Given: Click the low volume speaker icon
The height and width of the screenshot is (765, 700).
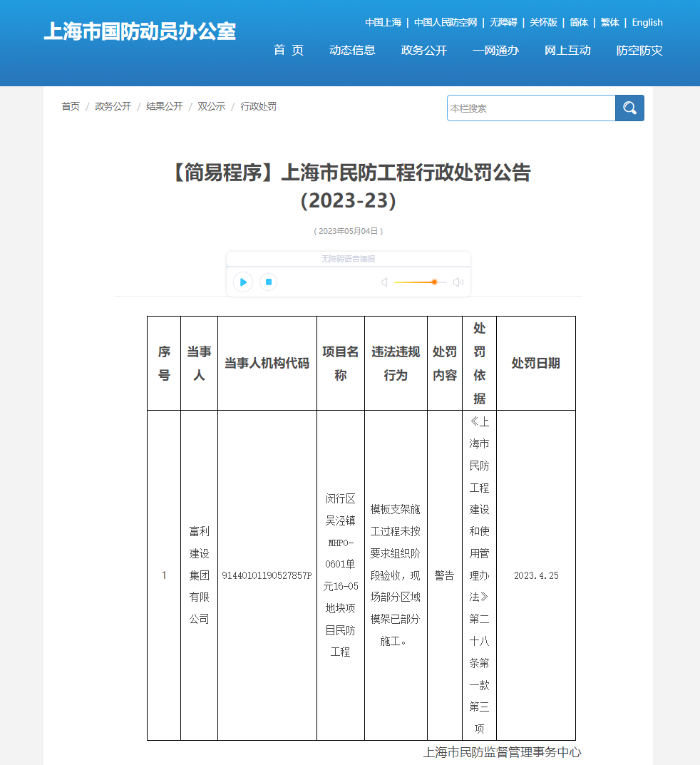Looking at the screenshot, I should 384,282.
